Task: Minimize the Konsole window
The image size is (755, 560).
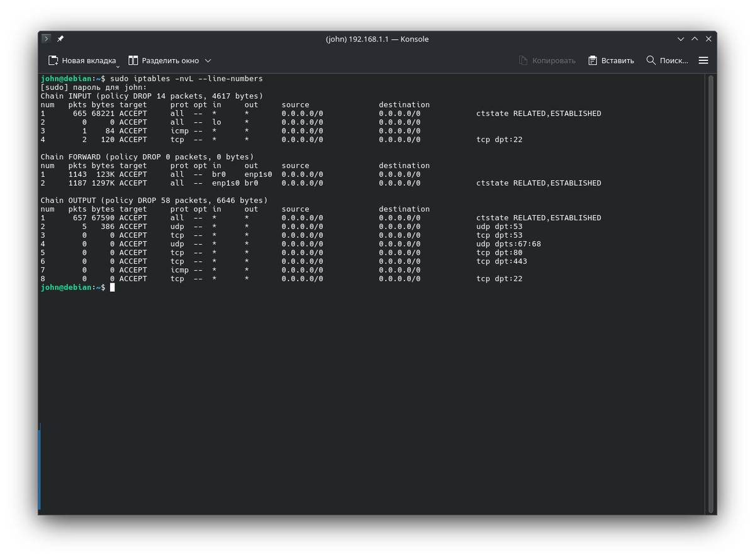Action: tap(681, 39)
